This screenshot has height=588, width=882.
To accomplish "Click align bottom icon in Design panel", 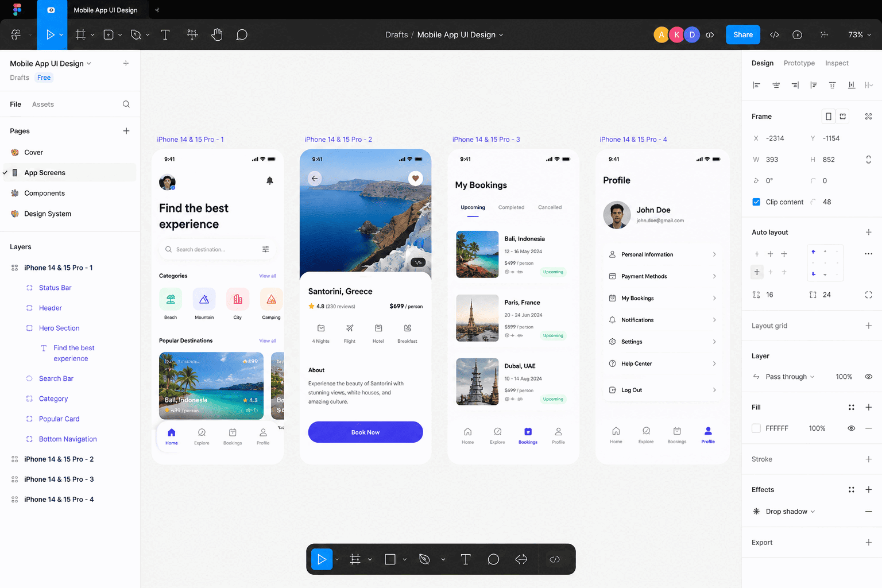I will tap(852, 85).
